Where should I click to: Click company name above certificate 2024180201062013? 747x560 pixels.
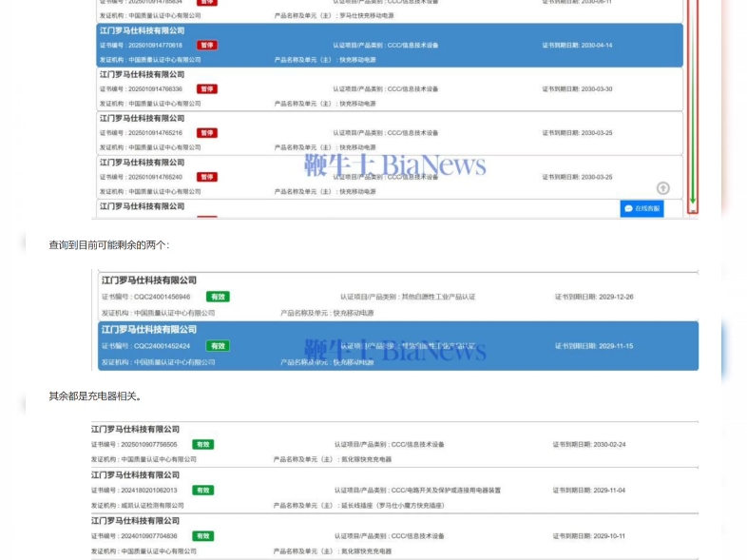point(135,475)
